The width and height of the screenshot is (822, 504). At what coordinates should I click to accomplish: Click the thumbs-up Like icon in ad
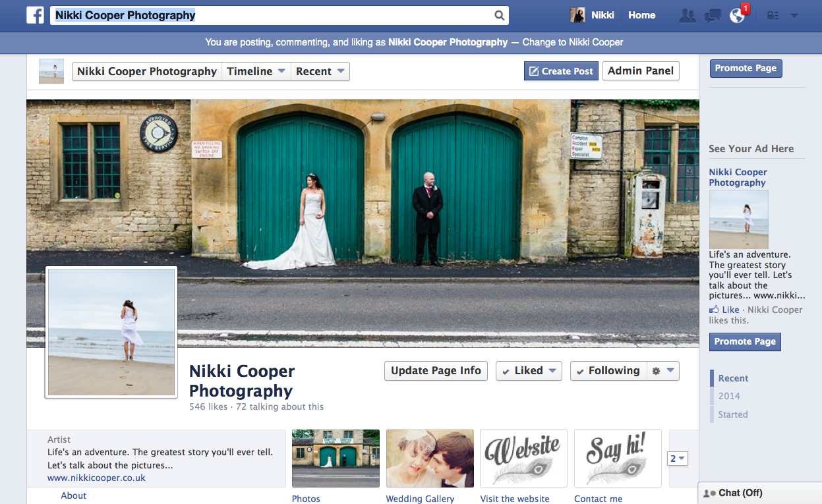pyautogui.click(x=714, y=310)
